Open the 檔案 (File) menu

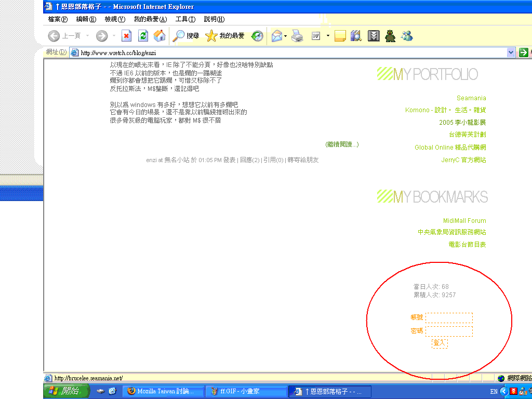(x=58, y=19)
